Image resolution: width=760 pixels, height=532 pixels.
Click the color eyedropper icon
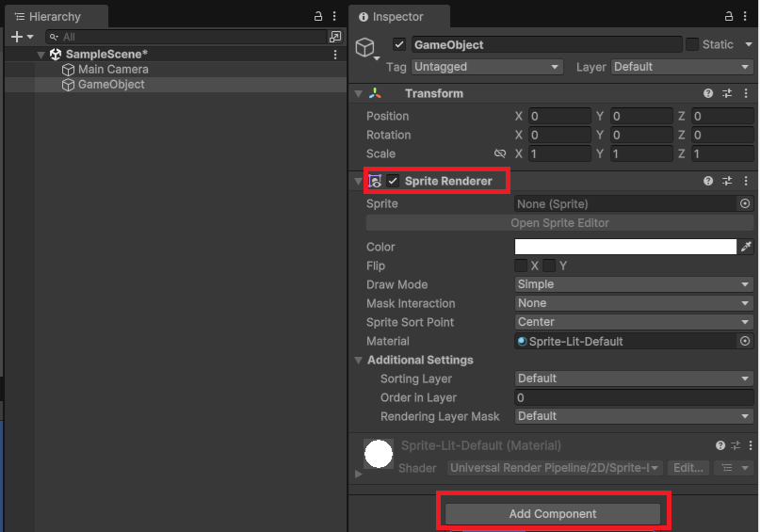746,247
